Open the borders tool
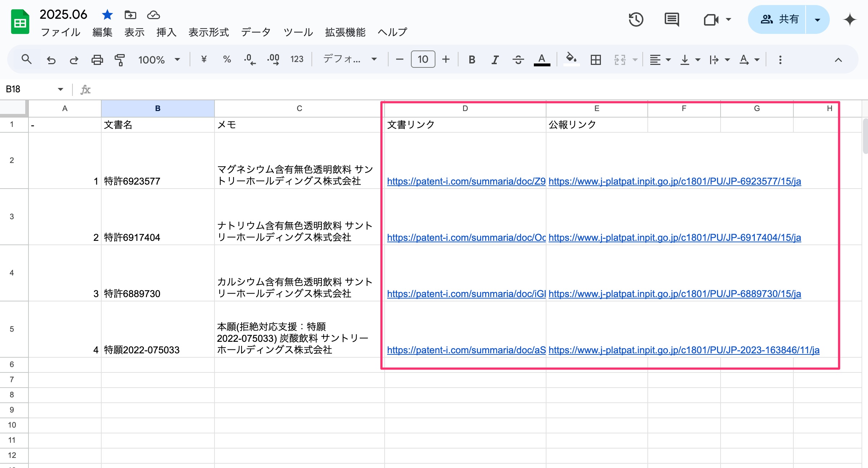 tap(596, 59)
